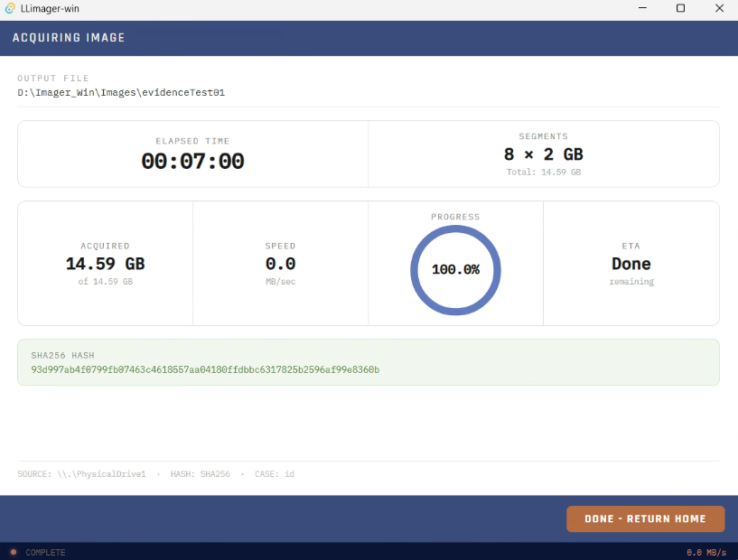Image resolution: width=738 pixels, height=560 pixels.
Task: Click the ACQUIRING IMAGE header title
Action: tap(69, 38)
